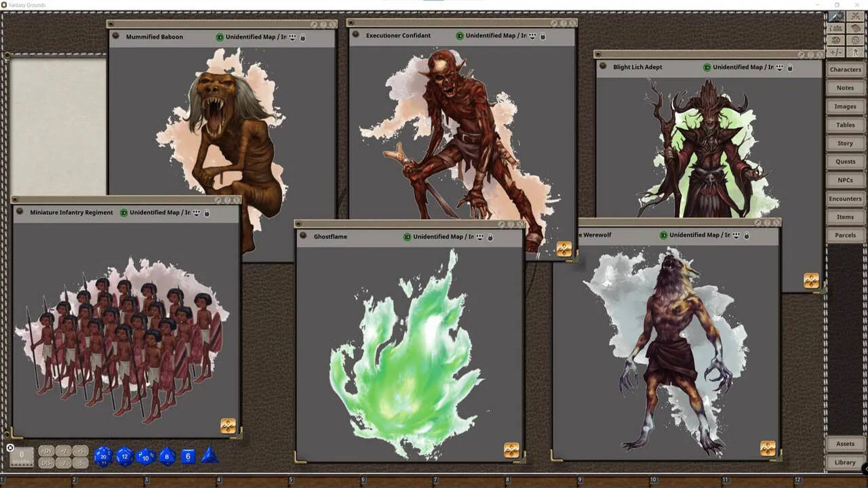The height and width of the screenshot is (488, 868).
Task: Toggle the -2 modifier button
Action: point(64,463)
